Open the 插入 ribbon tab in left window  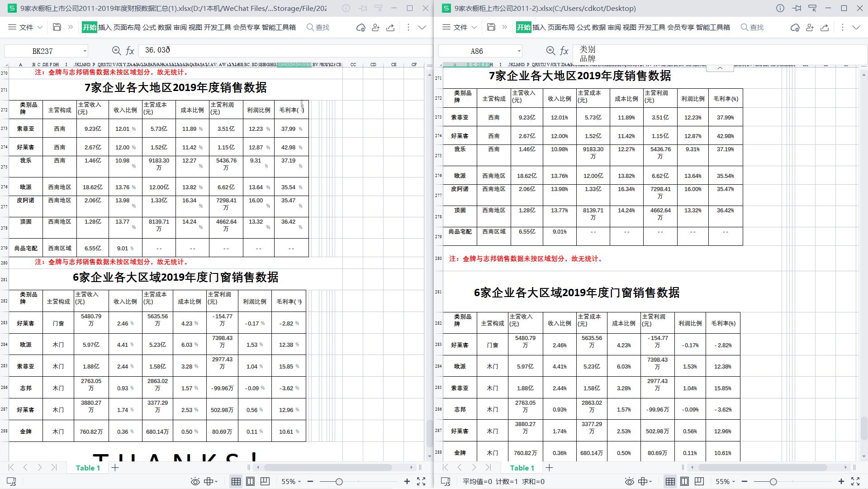[104, 27]
